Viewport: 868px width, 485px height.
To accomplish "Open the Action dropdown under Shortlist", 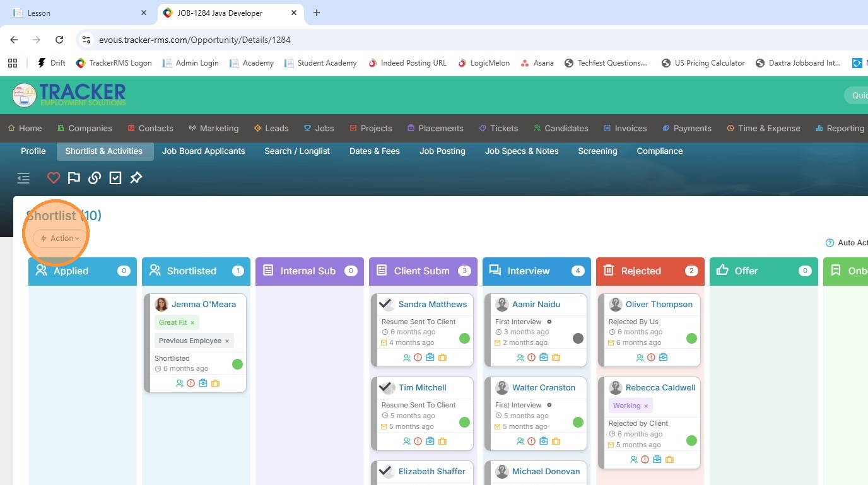I will (x=60, y=238).
